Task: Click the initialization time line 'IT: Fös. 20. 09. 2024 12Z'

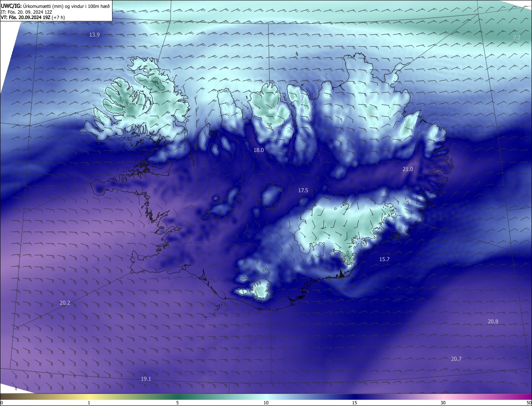Action: tap(27, 12)
